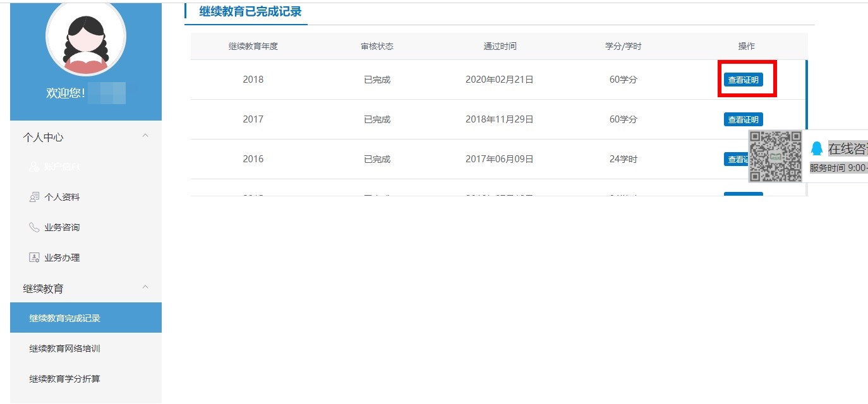Select the 继续教育完成记录 sidebar entry
This screenshot has height=404, width=868.
click(x=66, y=318)
